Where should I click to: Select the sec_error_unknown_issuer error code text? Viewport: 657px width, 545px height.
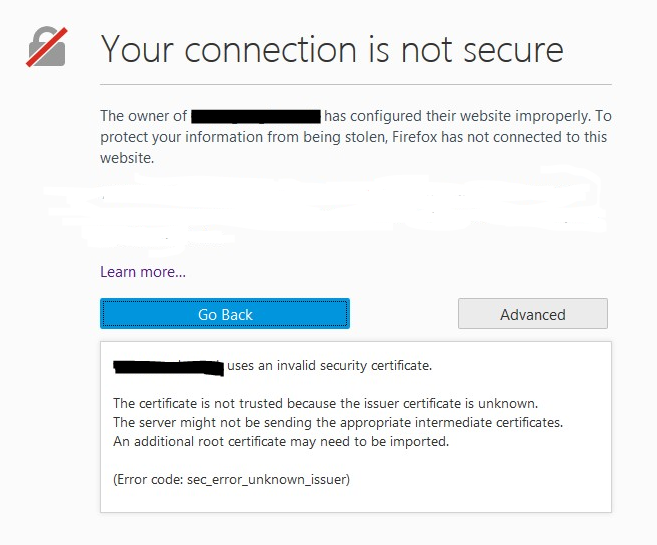(267, 479)
